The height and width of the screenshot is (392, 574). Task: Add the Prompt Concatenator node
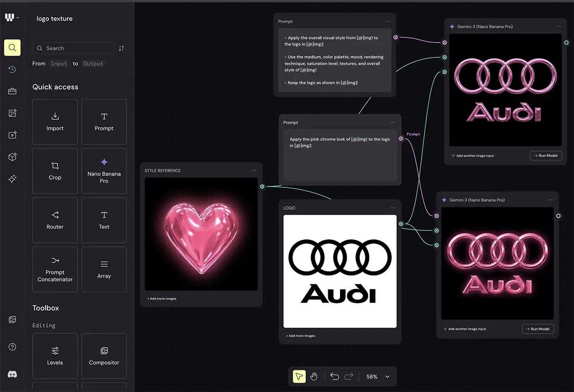click(55, 269)
